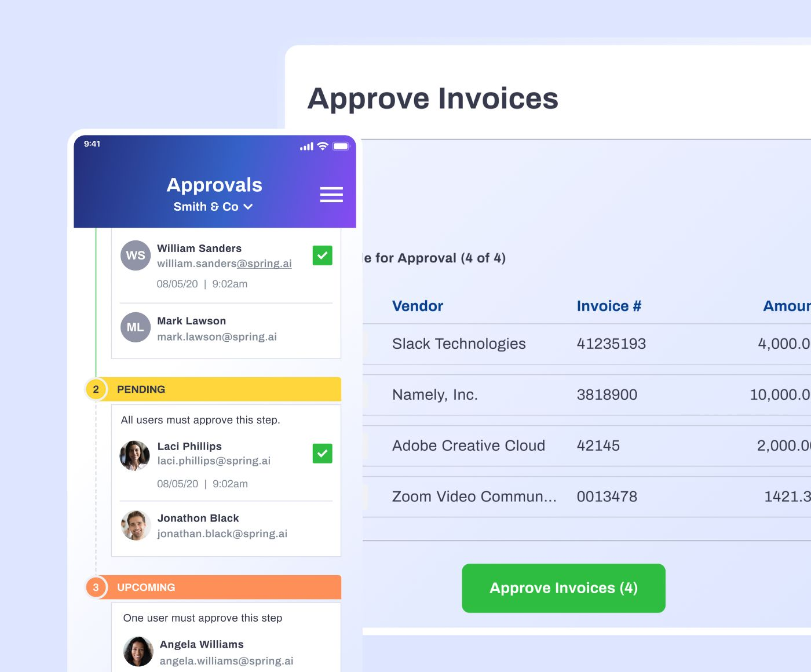Click the william.sanders@spring.ai email link

(x=224, y=264)
